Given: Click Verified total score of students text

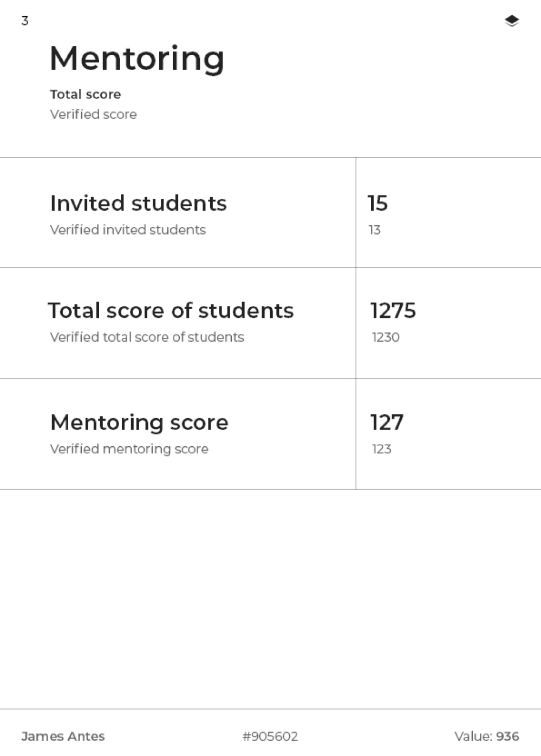Looking at the screenshot, I should (x=147, y=337).
